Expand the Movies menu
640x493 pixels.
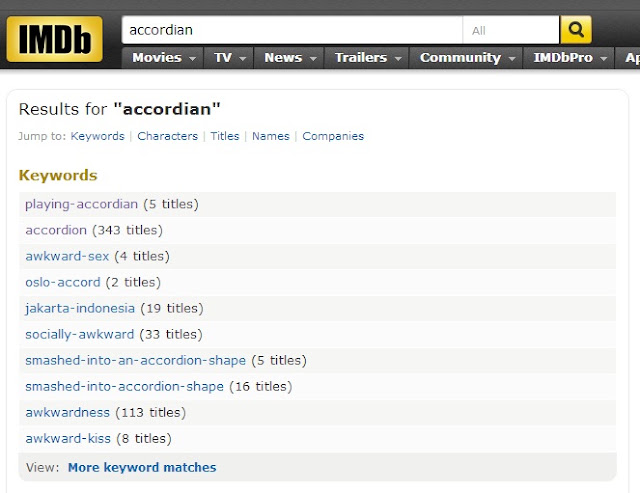163,58
